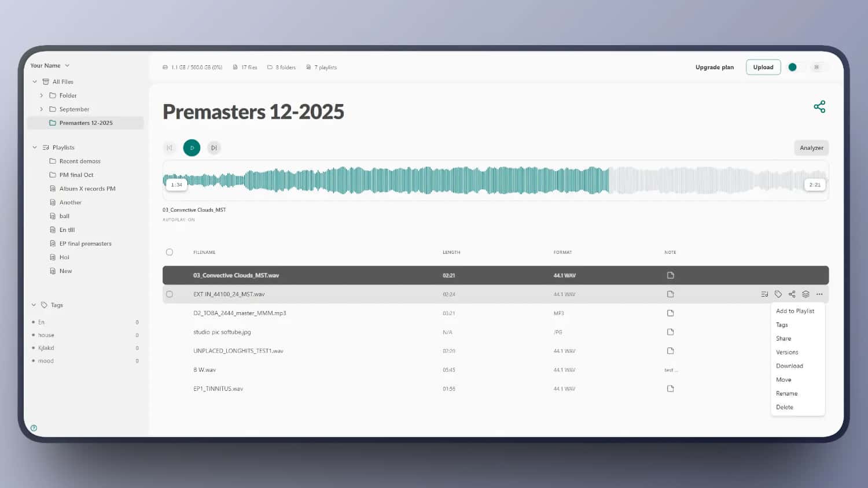Open the help icon in the sidebar corner
The image size is (868, 488).
[x=34, y=428]
